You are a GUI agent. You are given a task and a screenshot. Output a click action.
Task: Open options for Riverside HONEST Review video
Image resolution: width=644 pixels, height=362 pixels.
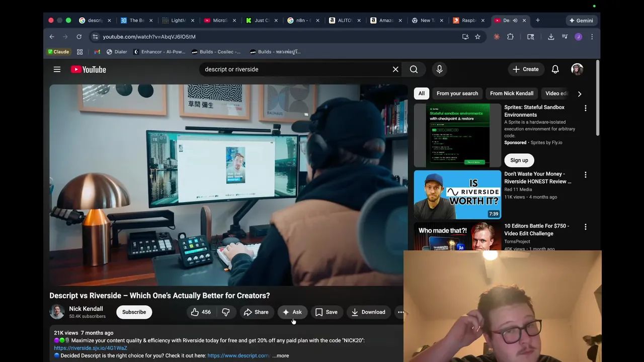point(585,174)
